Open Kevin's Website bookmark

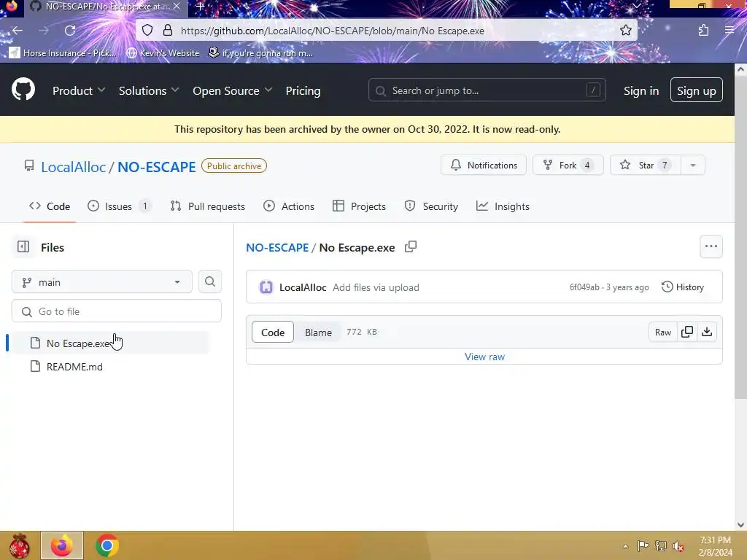pos(163,52)
